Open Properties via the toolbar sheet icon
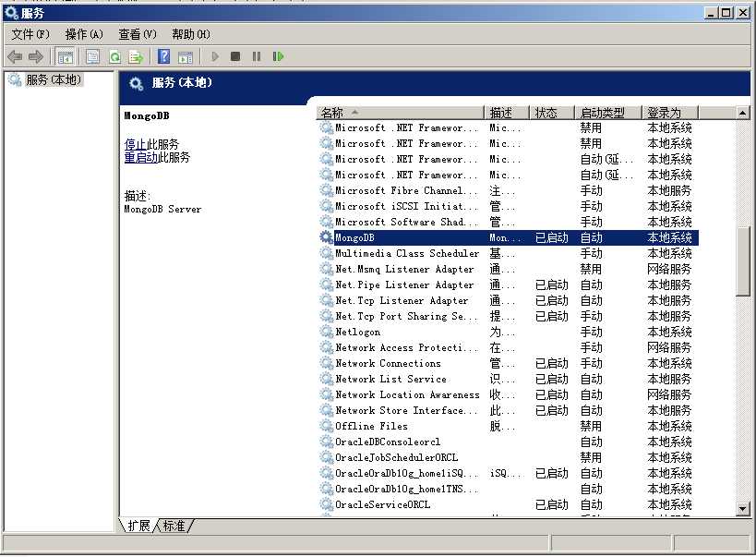 point(92,57)
